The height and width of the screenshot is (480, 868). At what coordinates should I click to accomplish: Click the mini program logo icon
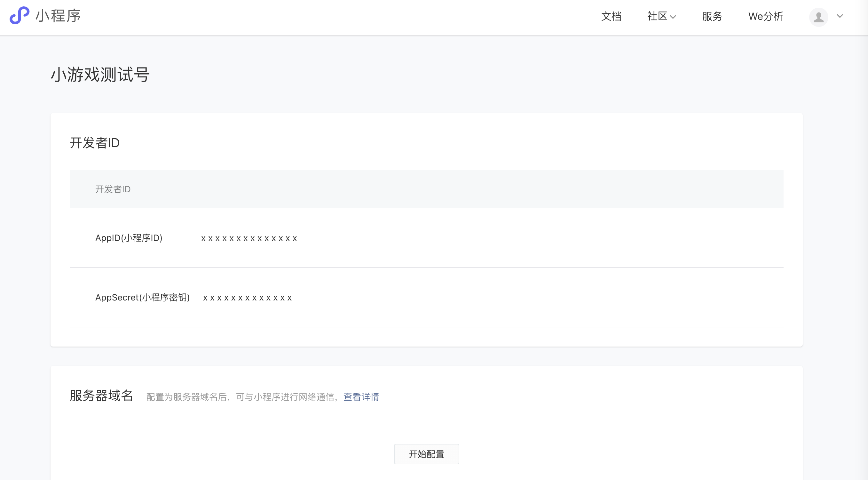pyautogui.click(x=19, y=15)
